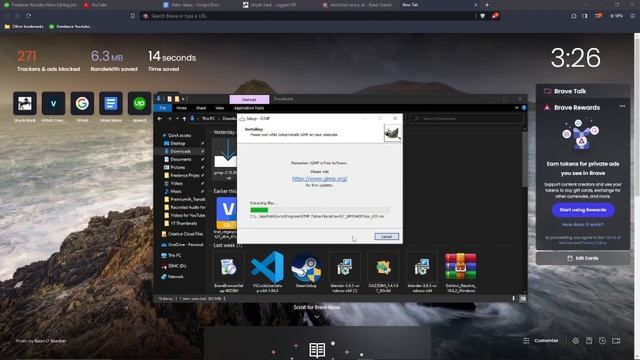This screenshot has height=360, width=640.
Task: Open a new browser tab with plus button
Action: (x=487, y=5)
